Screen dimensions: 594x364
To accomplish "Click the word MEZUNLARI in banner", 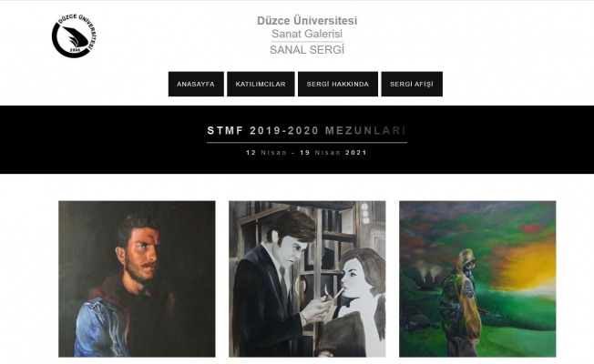I will pyautogui.click(x=361, y=131).
